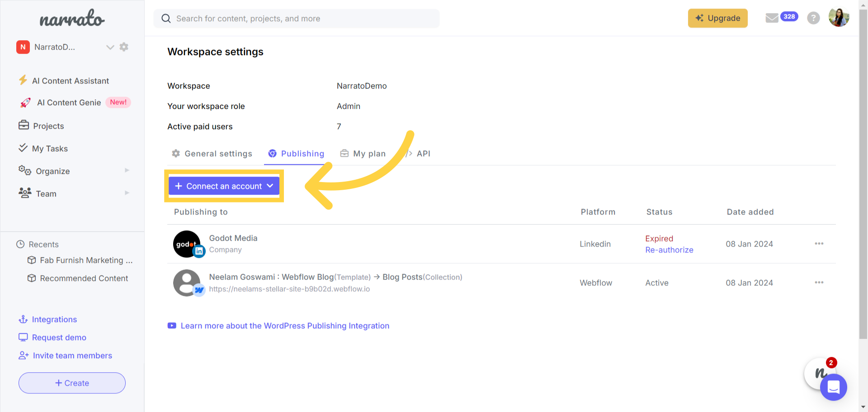
Task: Open AI Content Assistant
Action: 71,81
